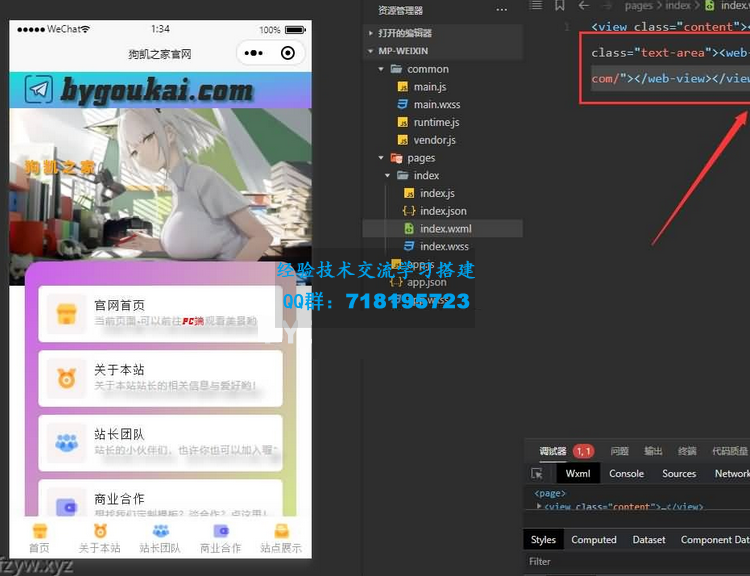This screenshot has width=750, height=576.
Task: Click the debugger error badge 1, 1
Action: 583,451
